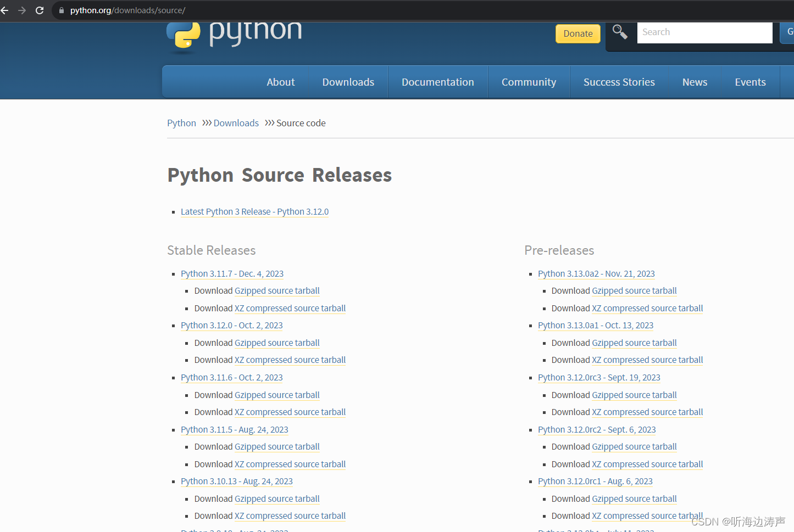Click the yellow Donate button

[578, 33]
